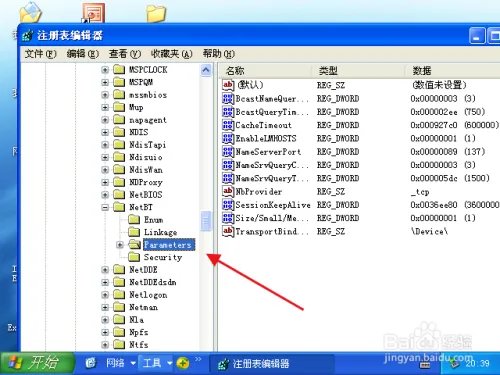
Task: Select the NDProxy folder icon
Action: coord(119,182)
